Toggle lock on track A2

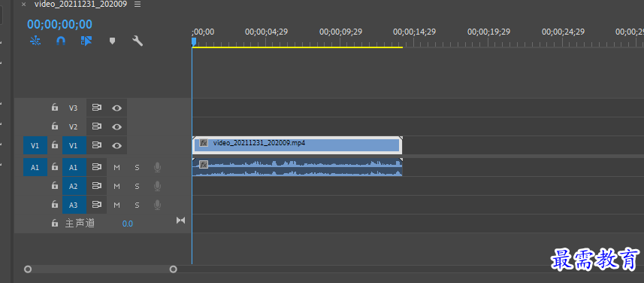[55, 185]
